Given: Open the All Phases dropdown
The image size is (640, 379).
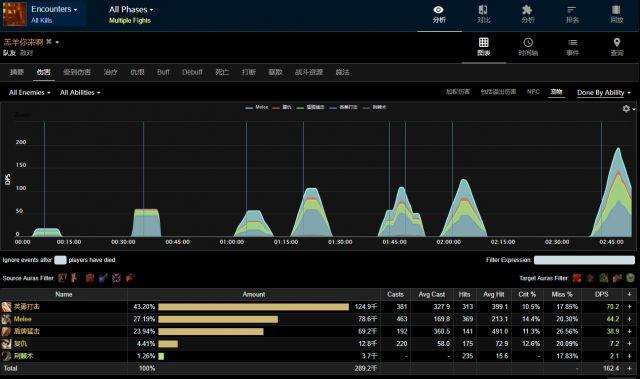Looking at the screenshot, I should pyautogui.click(x=131, y=9).
